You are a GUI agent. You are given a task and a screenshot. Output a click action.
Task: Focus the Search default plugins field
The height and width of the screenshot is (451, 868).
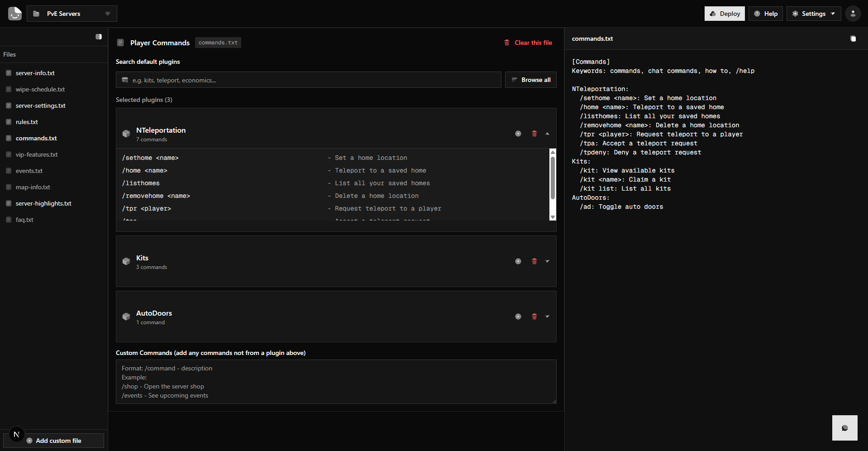312,80
